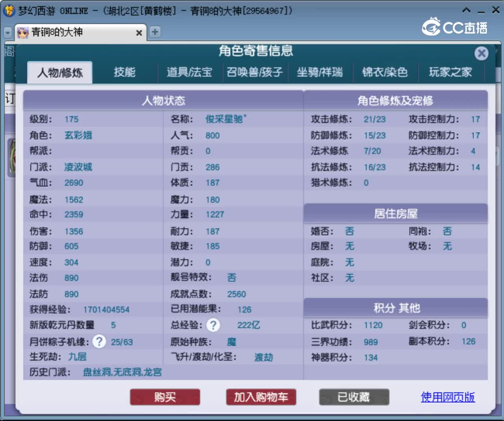Click the 成就点数 value 2560
The height and width of the screenshot is (421, 504).
point(236,294)
